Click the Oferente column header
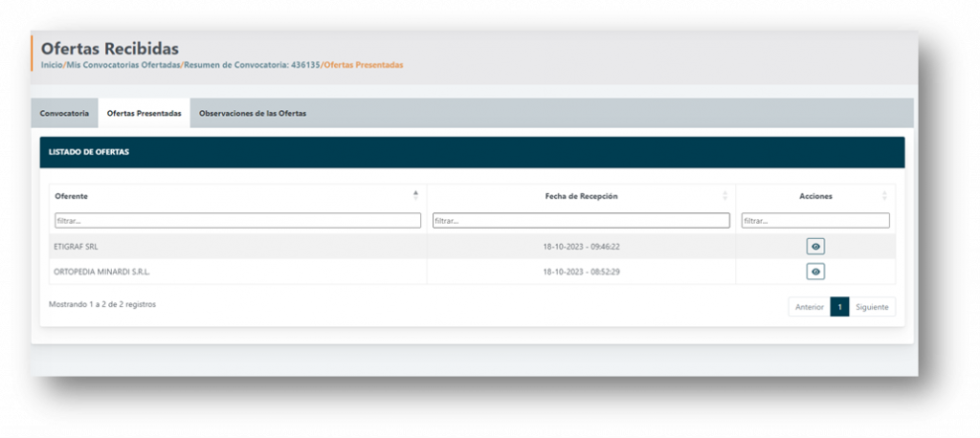 237,196
